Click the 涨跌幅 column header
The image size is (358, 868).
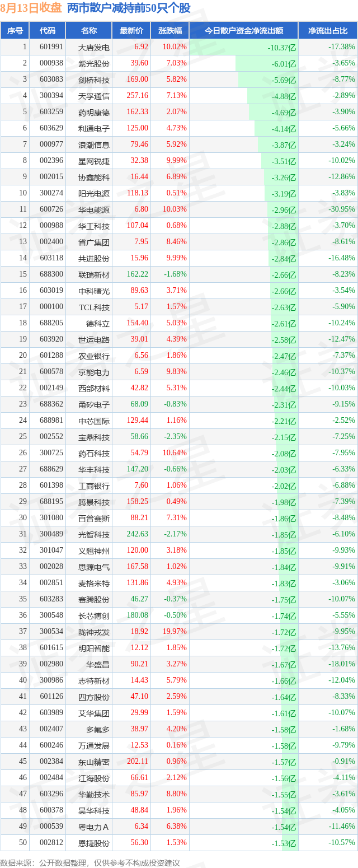[169, 31]
